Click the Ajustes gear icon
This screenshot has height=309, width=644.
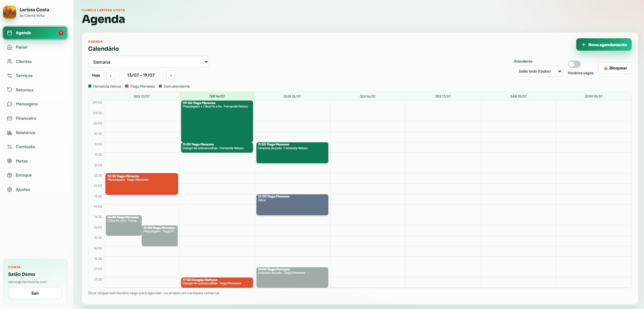(10, 190)
